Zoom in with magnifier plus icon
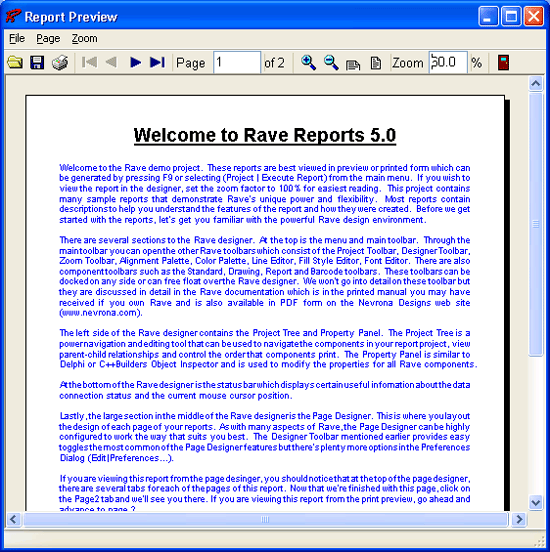The width and height of the screenshot is (550, 552). (x=308, y=63)
